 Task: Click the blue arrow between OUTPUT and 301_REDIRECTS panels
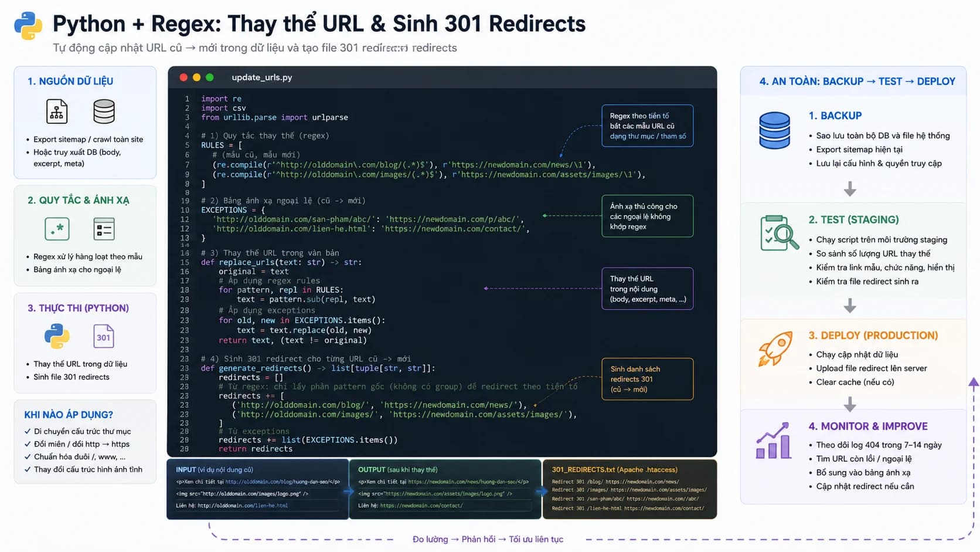pyautogui.click(x=542, y=491)
